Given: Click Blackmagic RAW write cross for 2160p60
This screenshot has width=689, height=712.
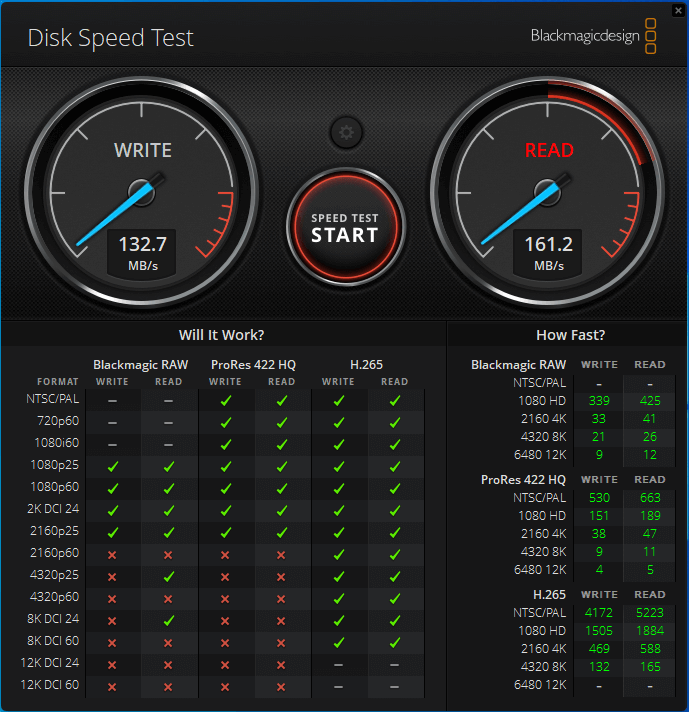Looking at the screenshot, I should pos(112,555).
